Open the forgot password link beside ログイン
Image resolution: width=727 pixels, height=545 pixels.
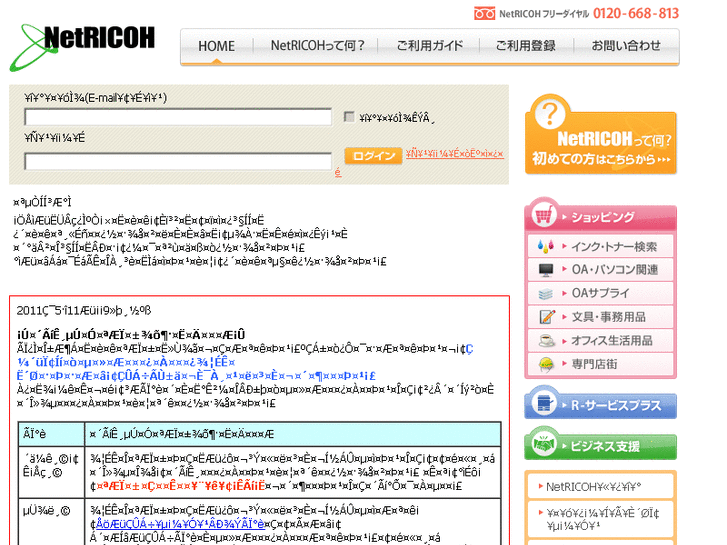(x=454, y=154)
